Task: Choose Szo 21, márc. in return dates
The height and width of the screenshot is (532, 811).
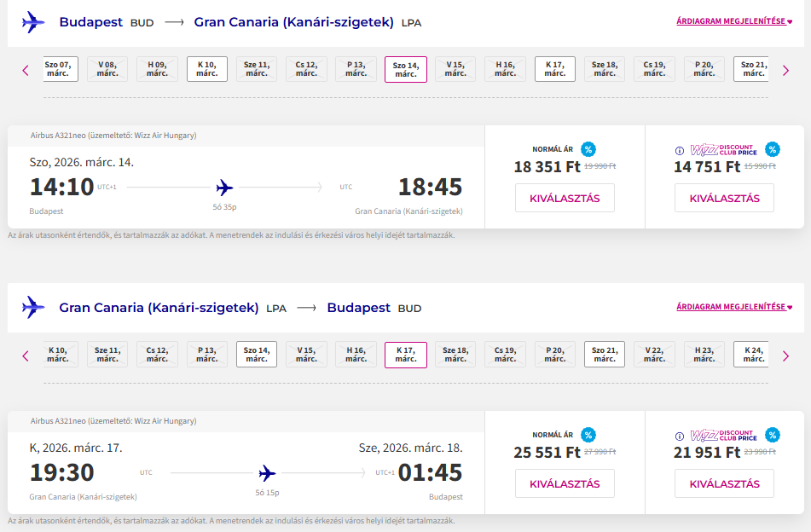Action: (605, 355)
